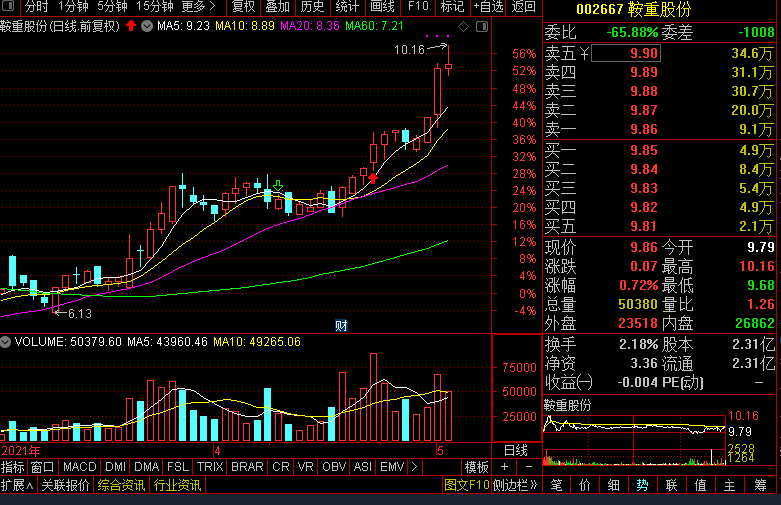Select OBV indicator tab
781x505 pixels.
pyautogui.click(x=334, y=467)
